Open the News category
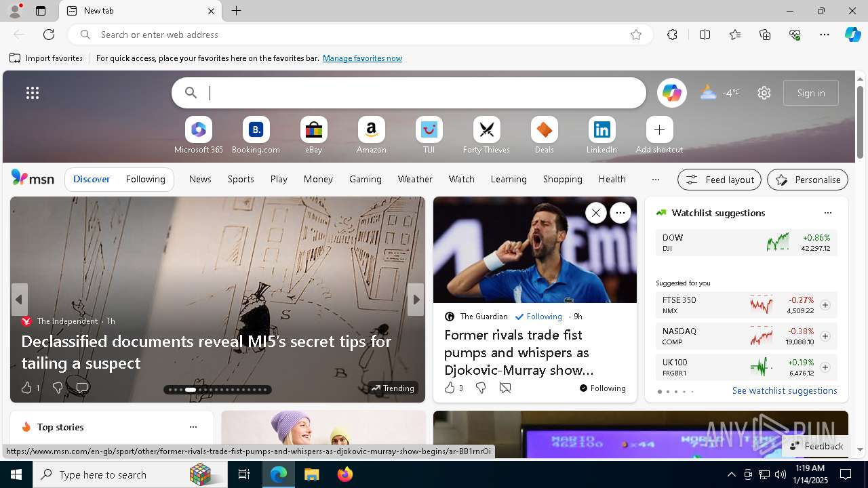 pyautogui.click(x=200, y=180)
